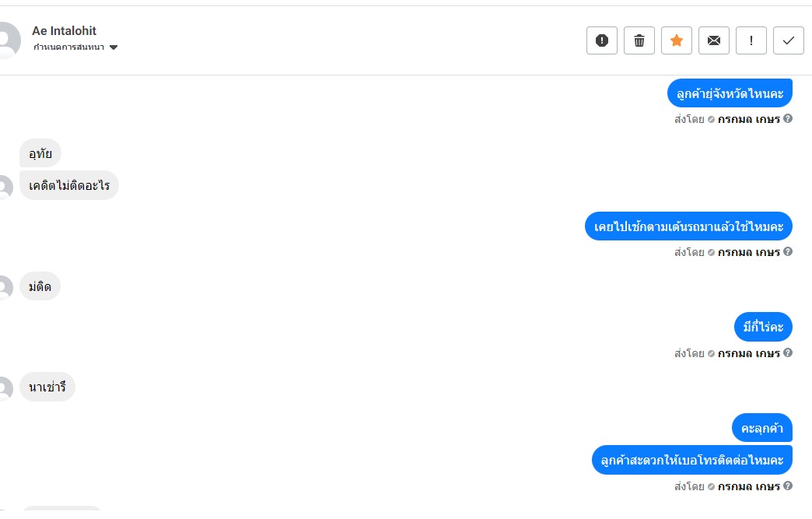This screenshot has width=812, height=519.
Task: Toggle the orange star follow-up icon
Action: pos(676,40)
